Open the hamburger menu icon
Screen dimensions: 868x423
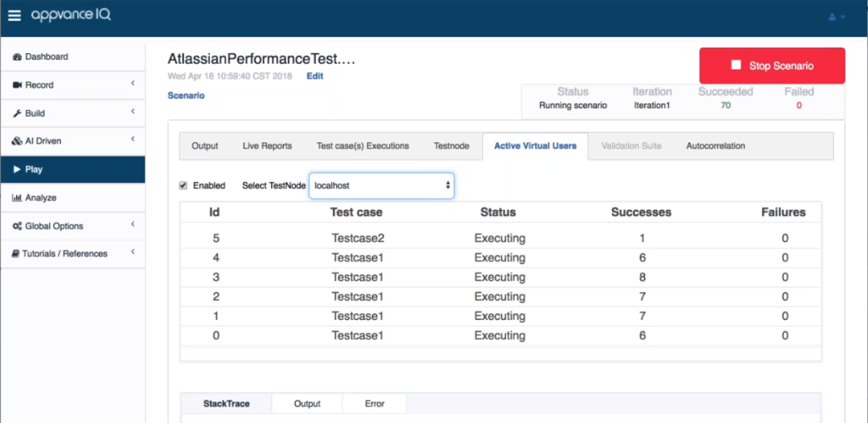[x=15, y=15]
